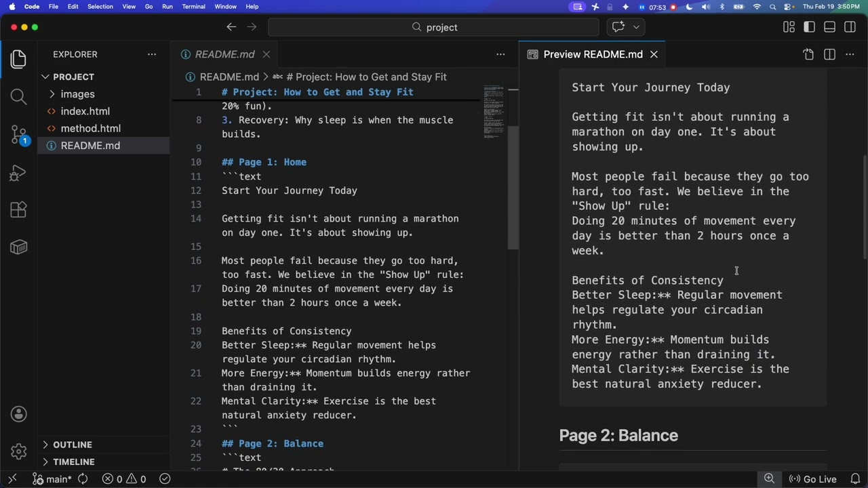
Task: Go back with the left arrow
Action: [231, 27]
